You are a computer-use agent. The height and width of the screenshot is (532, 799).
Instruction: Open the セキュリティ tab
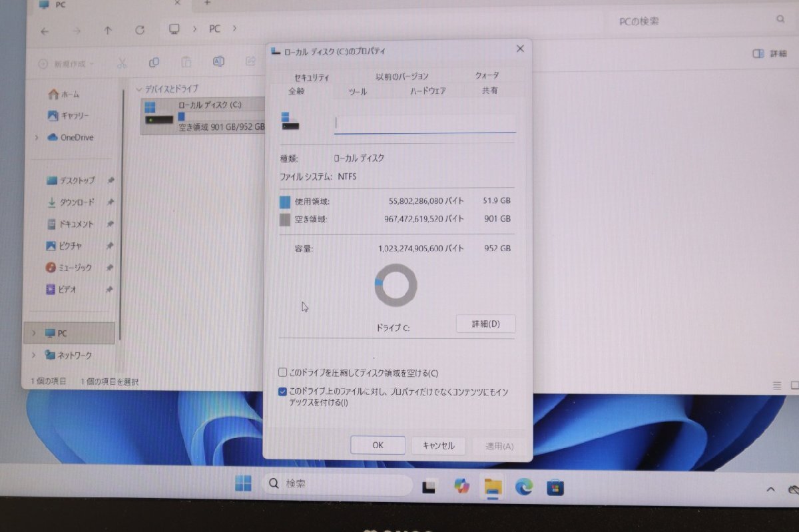(x=310, y=77)
